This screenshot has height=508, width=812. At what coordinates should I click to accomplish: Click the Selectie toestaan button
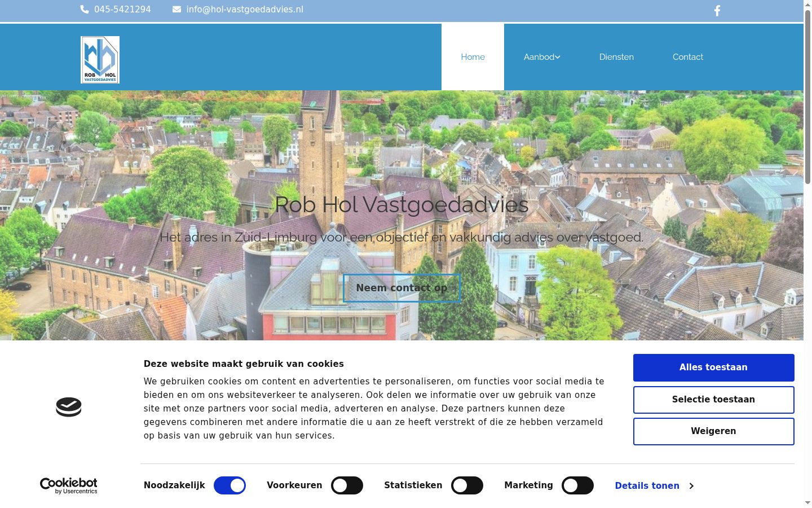(x=713, y=400)
